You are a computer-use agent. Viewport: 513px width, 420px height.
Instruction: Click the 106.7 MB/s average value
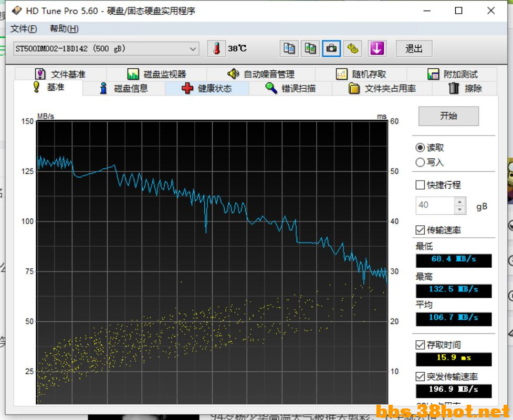coord(454,319)
